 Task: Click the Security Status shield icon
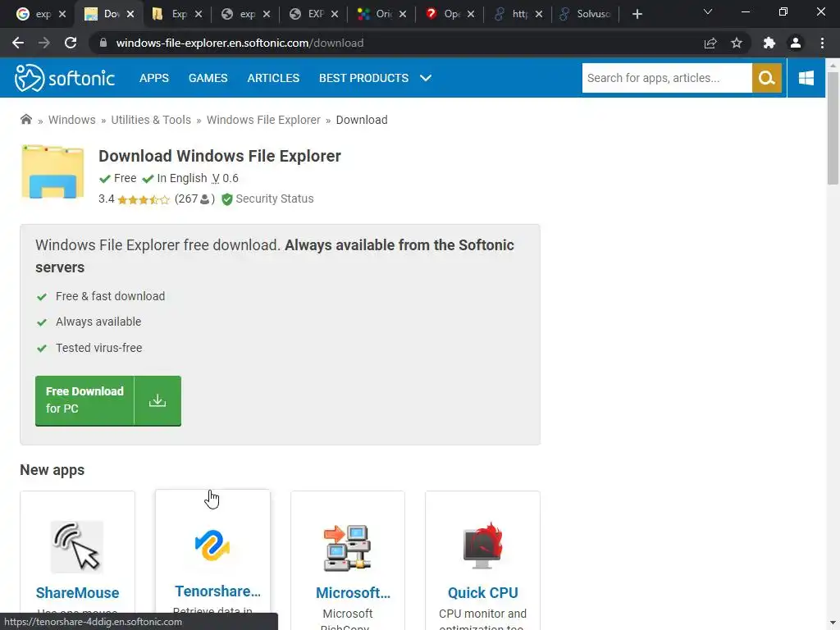[227, 199]
